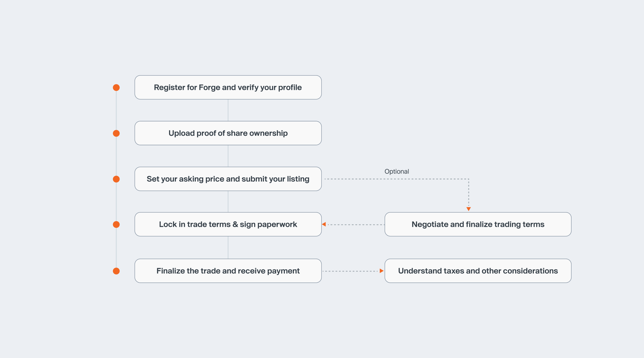The image size is (644, 358).
Task: Click the Optional label on dotted path
Action: pyautogui.click(x=397, y=172)
